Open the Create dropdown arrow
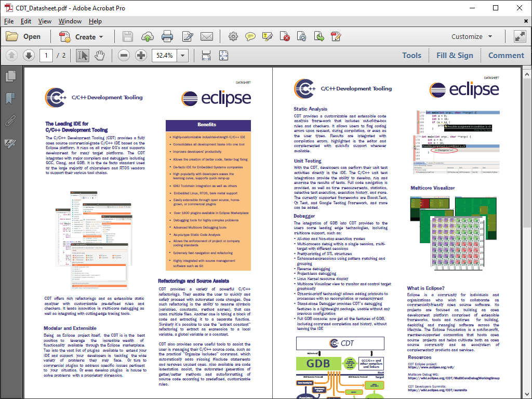Image resolution: width=532 pixels, height=399 pixels. (101, 37)
